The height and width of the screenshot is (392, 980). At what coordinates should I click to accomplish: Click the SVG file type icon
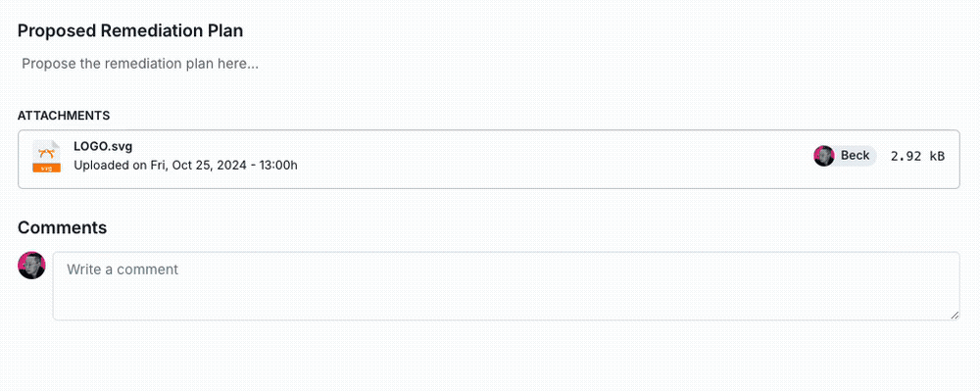46,154
